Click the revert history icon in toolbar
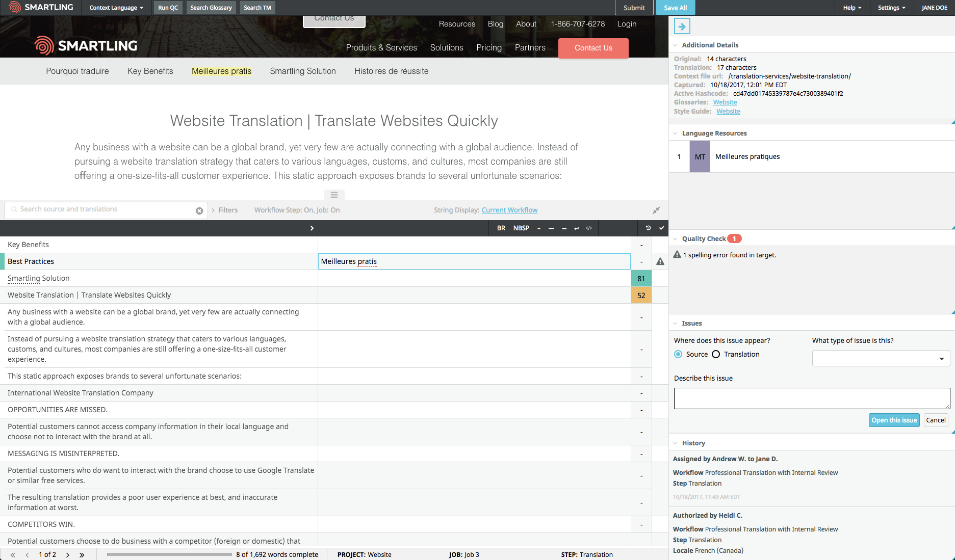Image resolution: width=955 pixels, height=560 pixels. (648, 228)
